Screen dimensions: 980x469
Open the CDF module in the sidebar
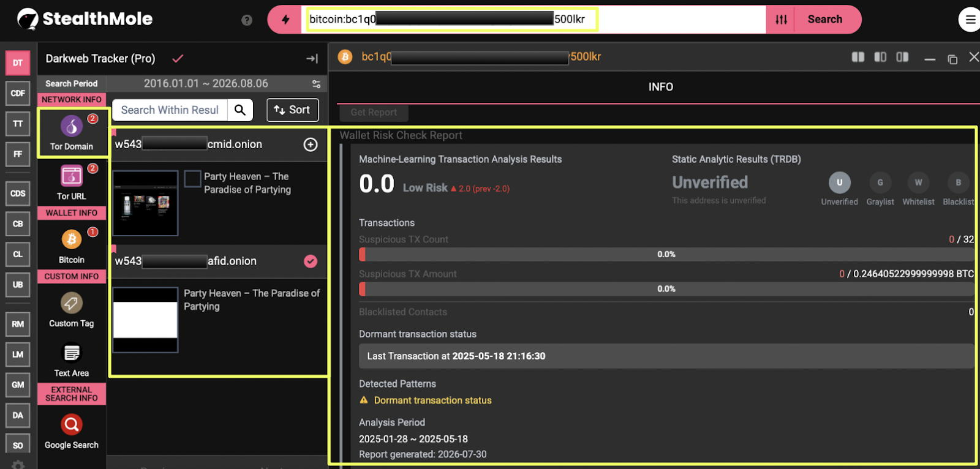18,93
